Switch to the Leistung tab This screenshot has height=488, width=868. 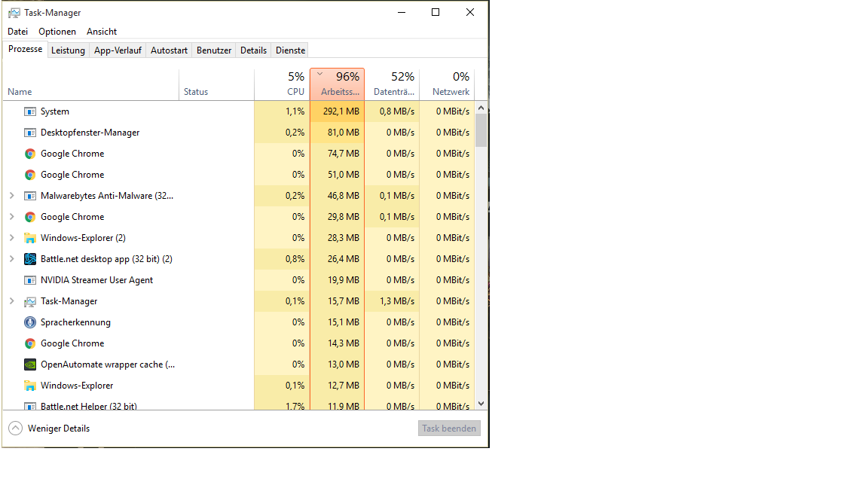click(68, 50)
